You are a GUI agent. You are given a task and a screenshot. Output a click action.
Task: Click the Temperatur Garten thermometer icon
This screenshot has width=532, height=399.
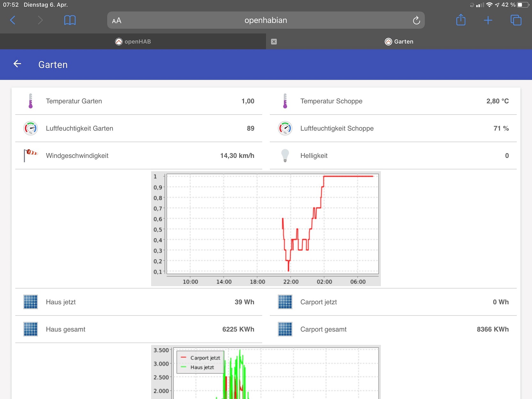[31, 101]
